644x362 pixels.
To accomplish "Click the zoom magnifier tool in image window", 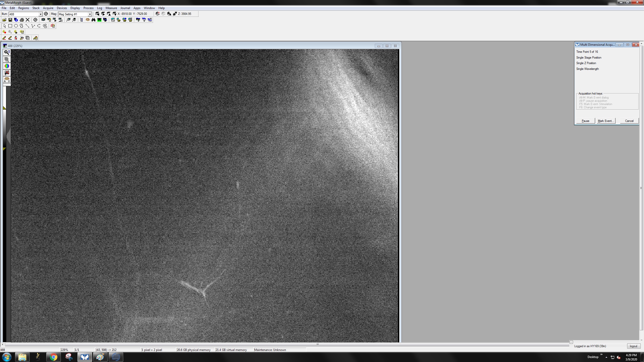I will [7, 52].
